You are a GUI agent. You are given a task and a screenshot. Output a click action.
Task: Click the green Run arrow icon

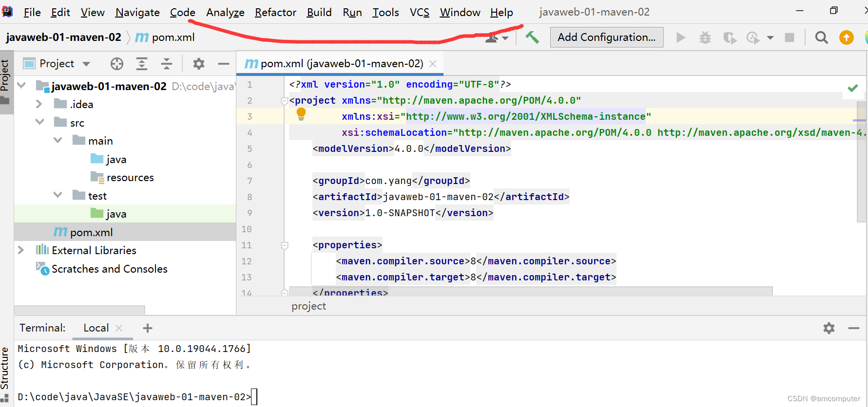coord(680,37)
